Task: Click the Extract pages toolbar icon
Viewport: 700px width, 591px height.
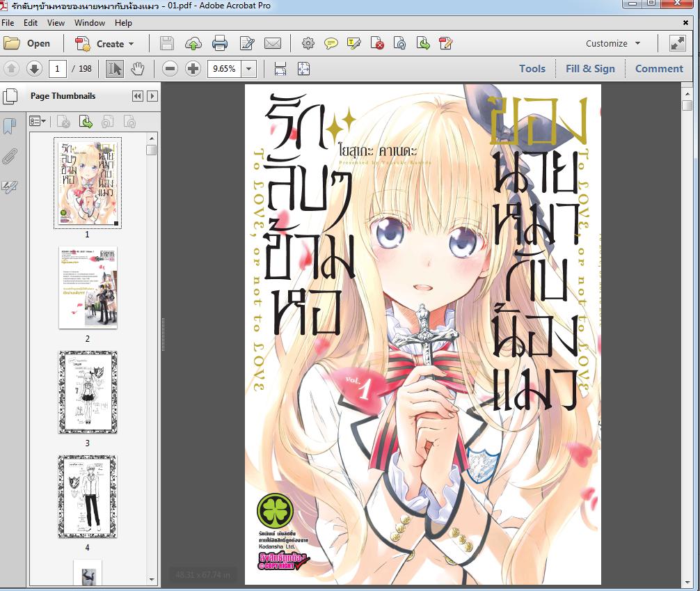Action: [423, 43]
